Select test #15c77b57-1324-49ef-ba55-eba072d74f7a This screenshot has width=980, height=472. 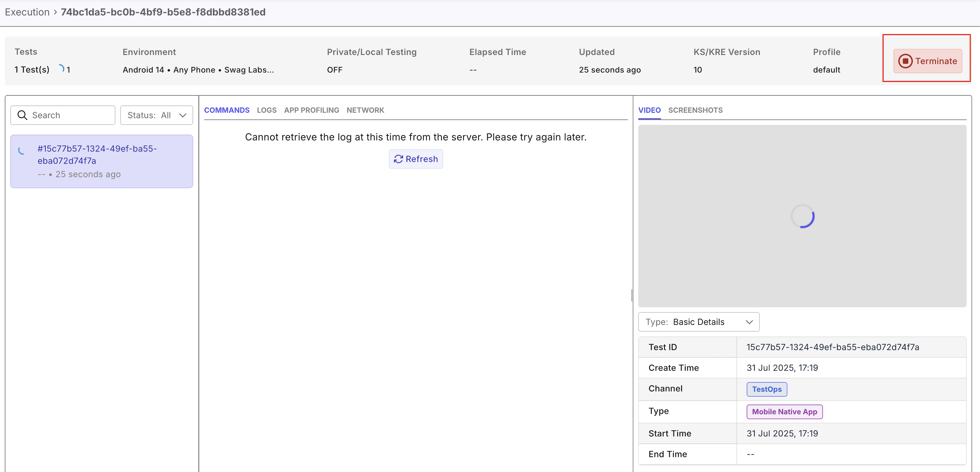coord(97,155)
